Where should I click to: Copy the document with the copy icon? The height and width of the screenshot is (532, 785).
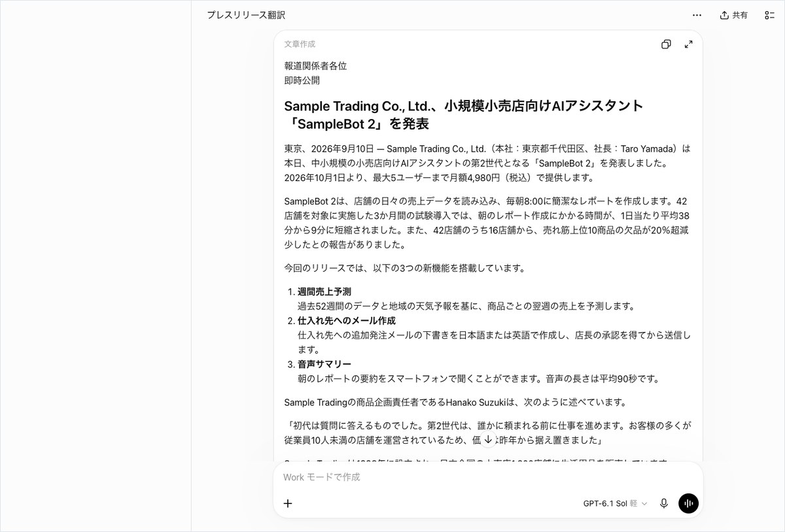(x=666, y=44)
